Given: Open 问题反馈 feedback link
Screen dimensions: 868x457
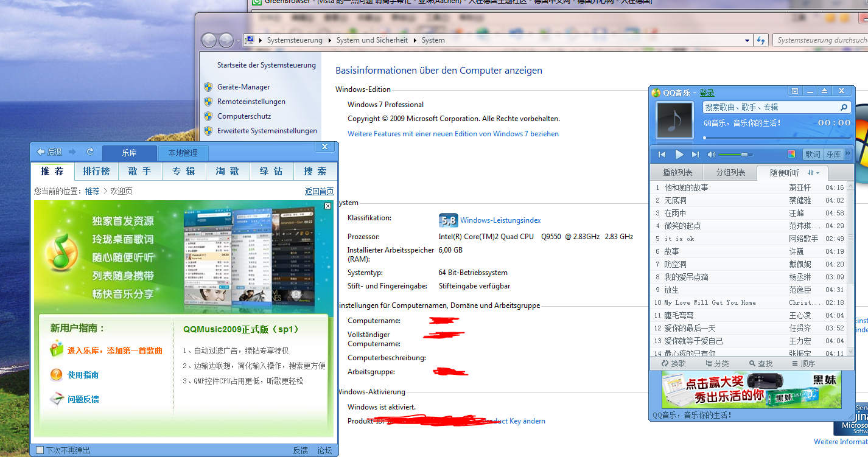Looking at the screenshot, I should [83, 399].
